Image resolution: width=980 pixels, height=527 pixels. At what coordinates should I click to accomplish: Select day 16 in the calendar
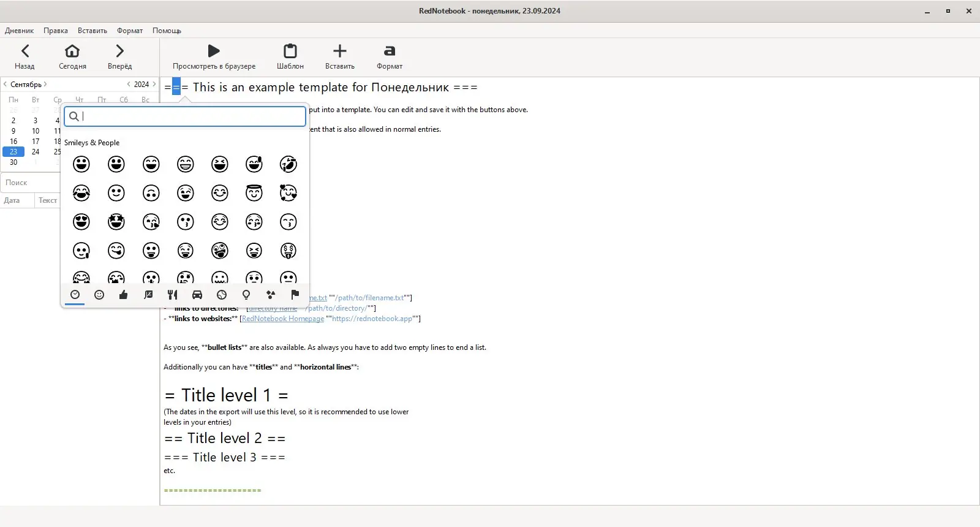pos(13,142)
